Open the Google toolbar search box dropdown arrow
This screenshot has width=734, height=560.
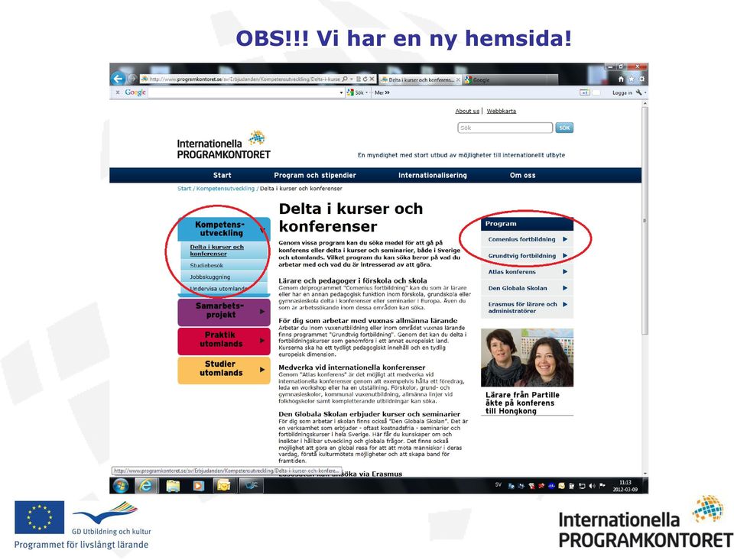click(x=341, y=93)
